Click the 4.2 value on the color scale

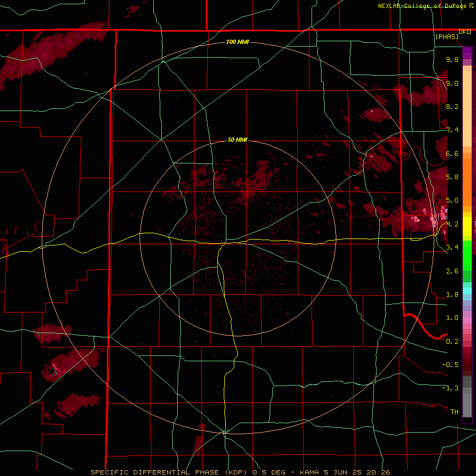pyautogui.click(x=452, y=224)
